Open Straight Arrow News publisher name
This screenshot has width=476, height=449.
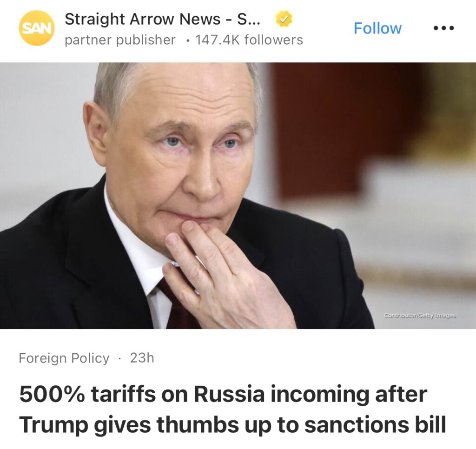162,19
